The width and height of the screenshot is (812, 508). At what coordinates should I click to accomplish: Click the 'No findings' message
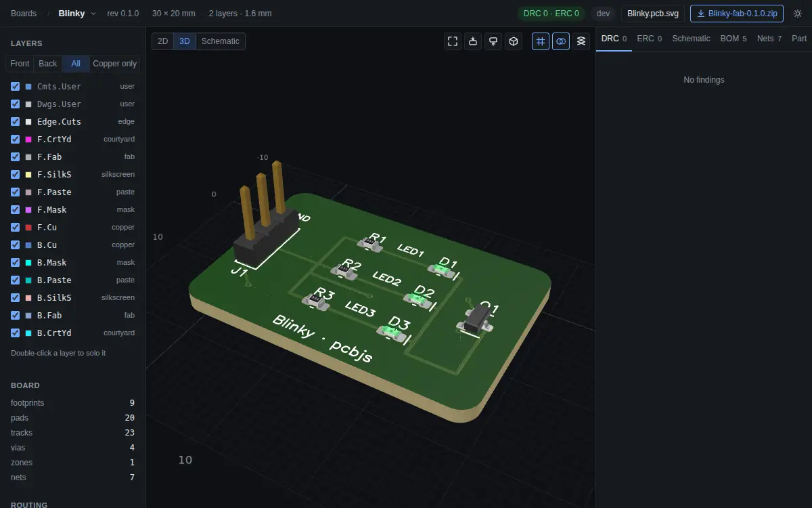tap(704, 80)
